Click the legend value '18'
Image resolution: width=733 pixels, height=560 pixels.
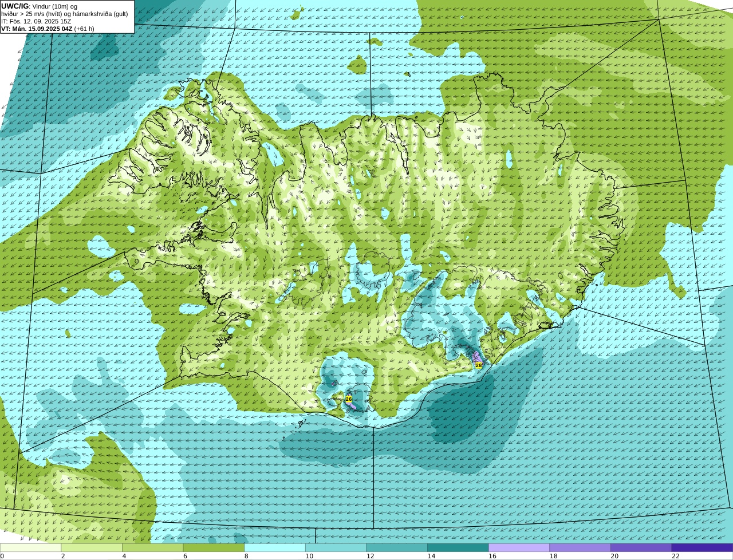[x=554, y=556]
